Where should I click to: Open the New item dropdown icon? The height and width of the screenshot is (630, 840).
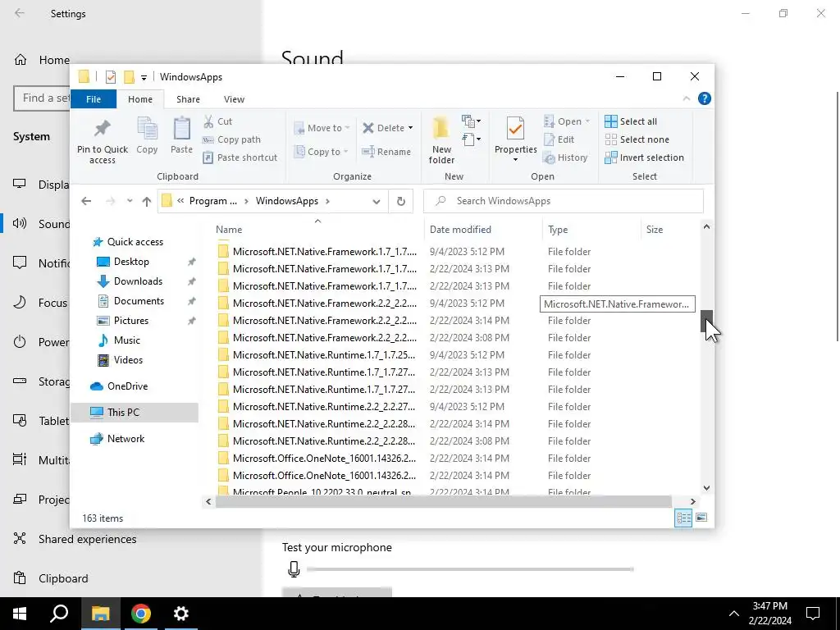(471, 121)
